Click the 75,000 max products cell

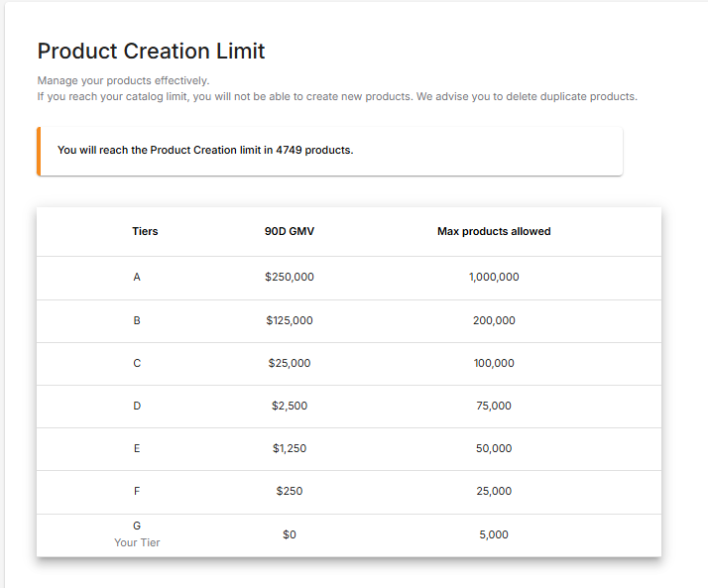pos(494,406)
